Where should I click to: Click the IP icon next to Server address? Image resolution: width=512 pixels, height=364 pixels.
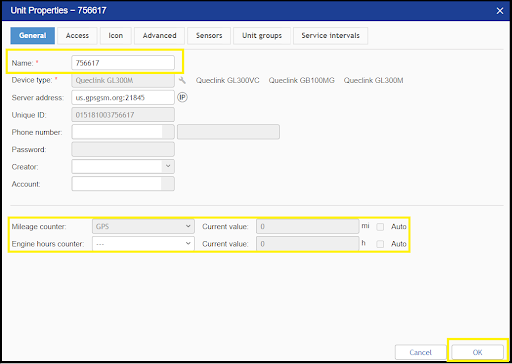(x=182, y=97)
